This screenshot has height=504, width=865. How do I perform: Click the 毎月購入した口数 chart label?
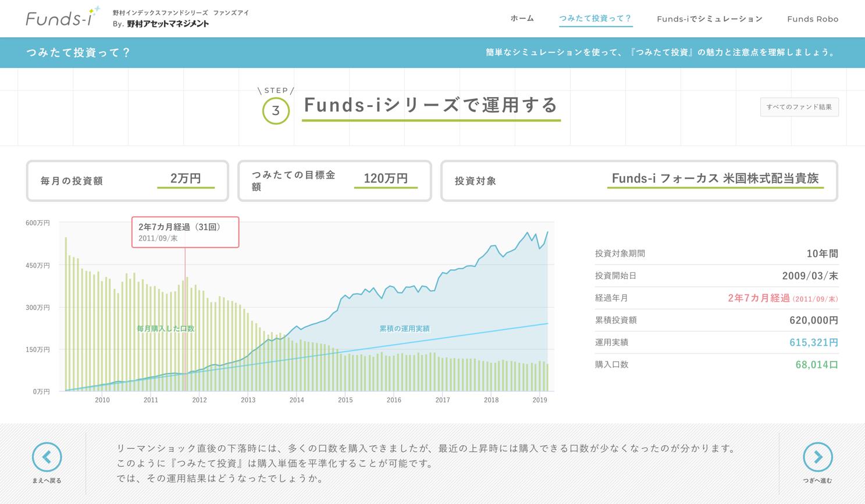165,328
